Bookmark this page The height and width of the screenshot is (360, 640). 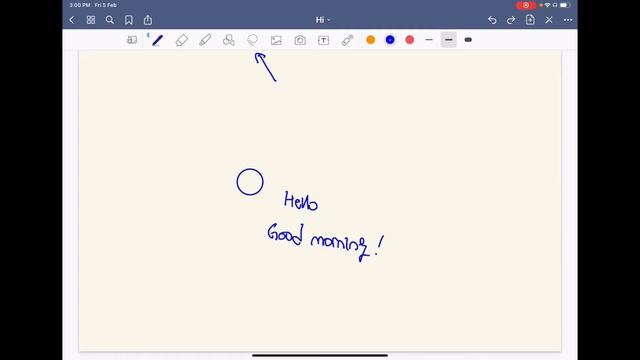129,20
